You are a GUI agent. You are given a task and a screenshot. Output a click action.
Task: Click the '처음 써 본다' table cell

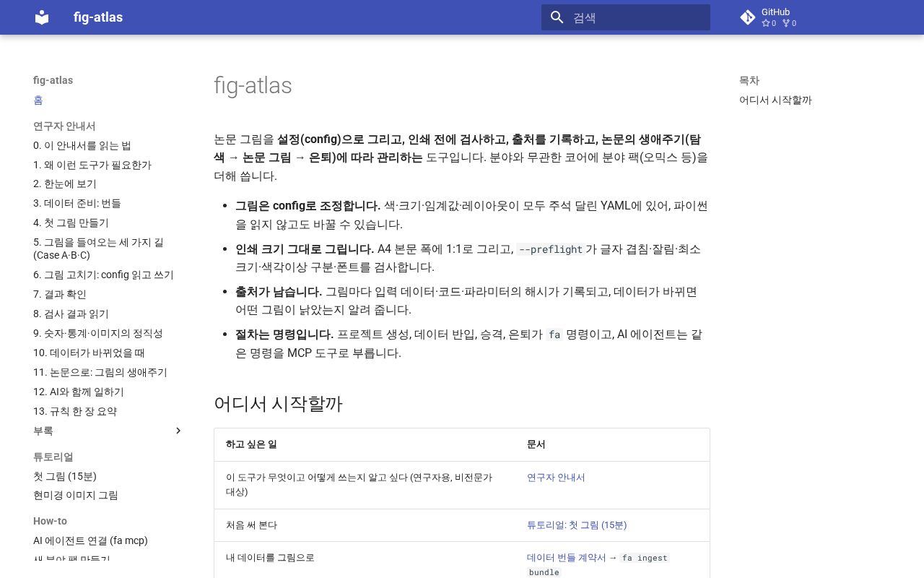click(x=251, y=525)
